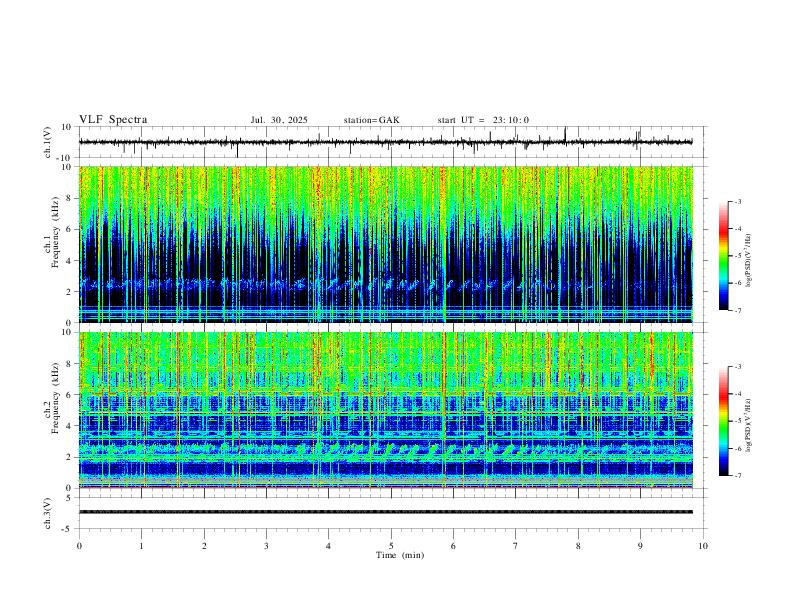The width and height of the screenshot is (792, 612).
Task: Click the time axis tick label "6"
Action: tap(453, 546)
